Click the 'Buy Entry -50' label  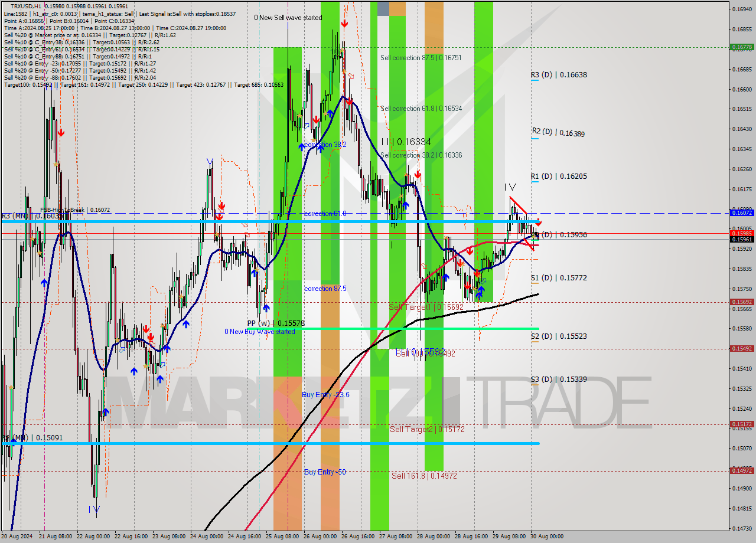(x=325, y=472)
